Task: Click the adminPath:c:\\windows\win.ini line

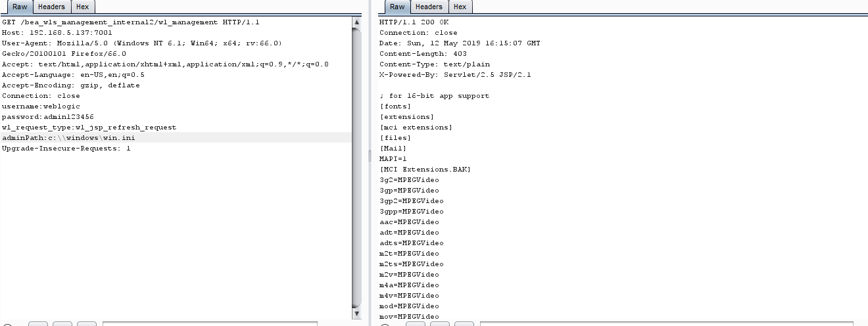Action: click(68, 137)
